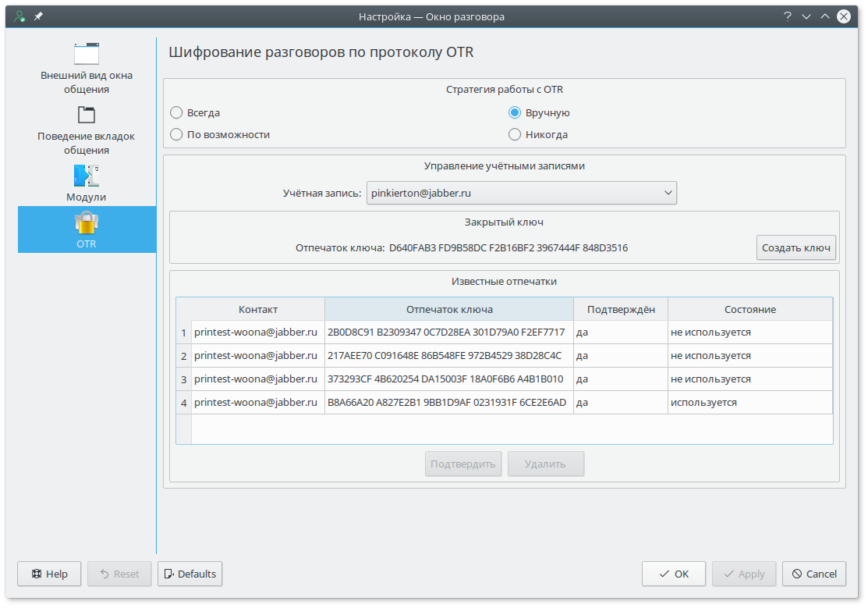Click the question mark help icon in title bar
This screenshot has height=608, width=868.
[787, 16]
